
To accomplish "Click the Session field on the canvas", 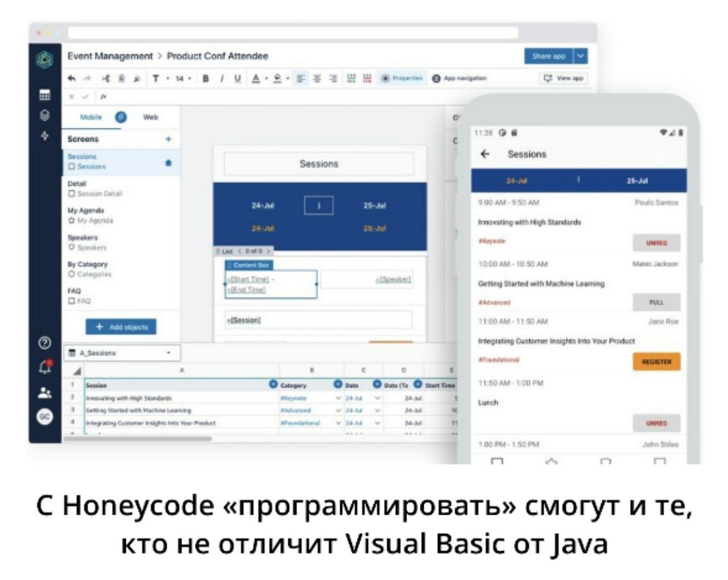I will click(318, 320).
